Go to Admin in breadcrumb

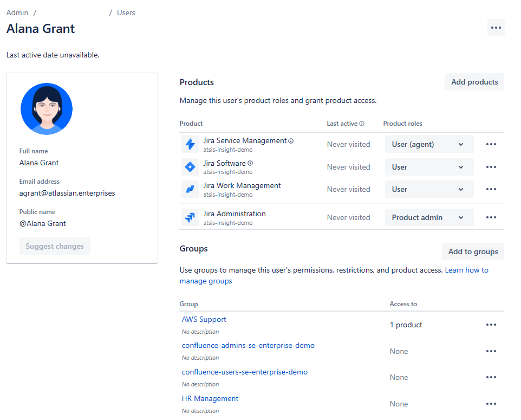[x=17, y=12]
